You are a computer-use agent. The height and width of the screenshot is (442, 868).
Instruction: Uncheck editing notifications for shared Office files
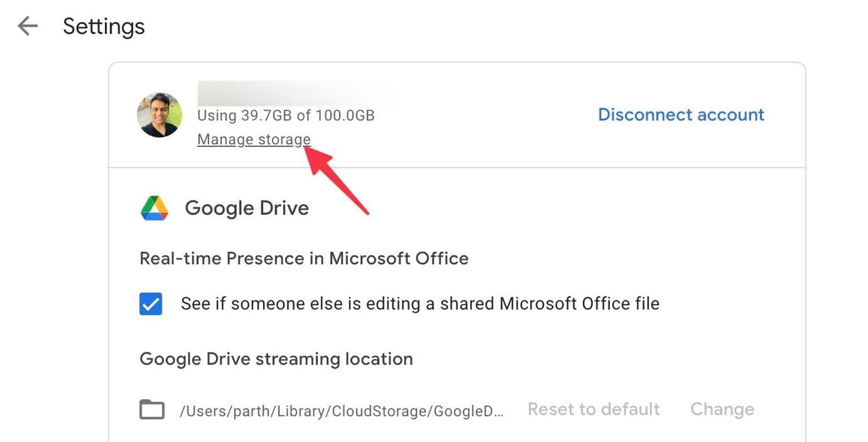pos(151,303)
